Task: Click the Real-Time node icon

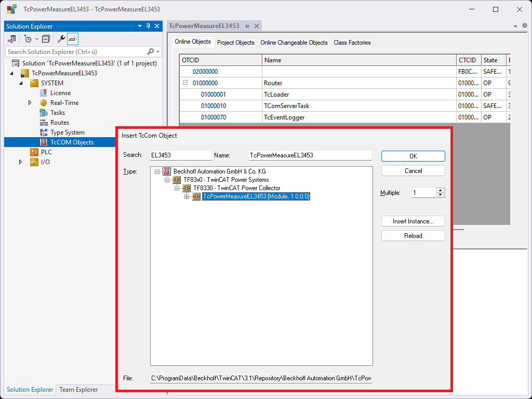Action: [x=44, y=103]
